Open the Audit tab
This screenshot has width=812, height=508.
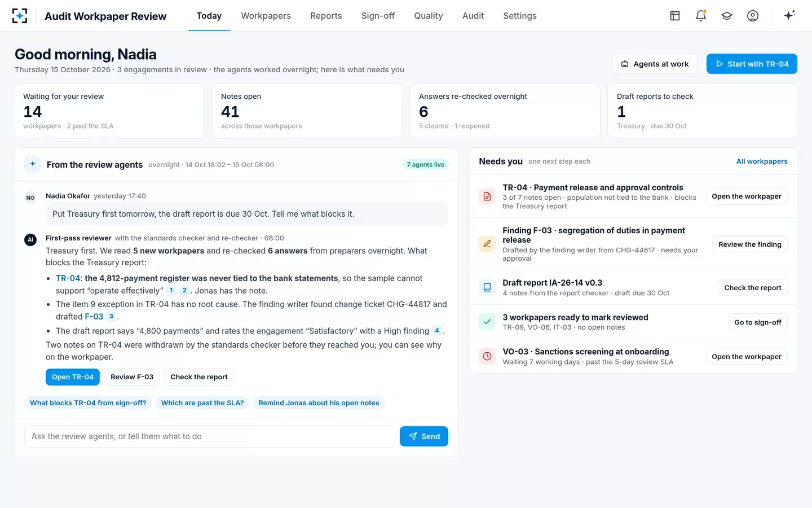click(473, 16)
